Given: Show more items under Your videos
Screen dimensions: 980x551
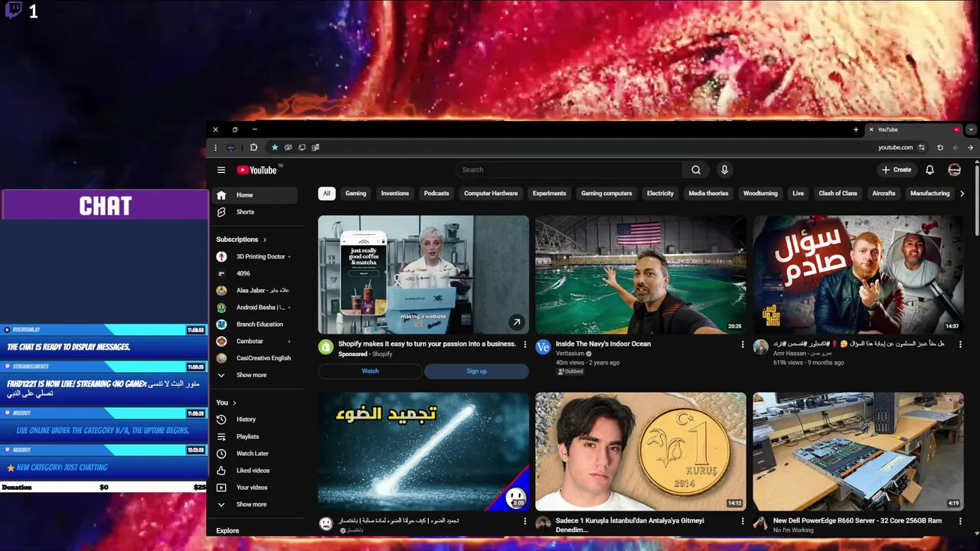Looking at the screenshot, I should click(x=254, y=504).
